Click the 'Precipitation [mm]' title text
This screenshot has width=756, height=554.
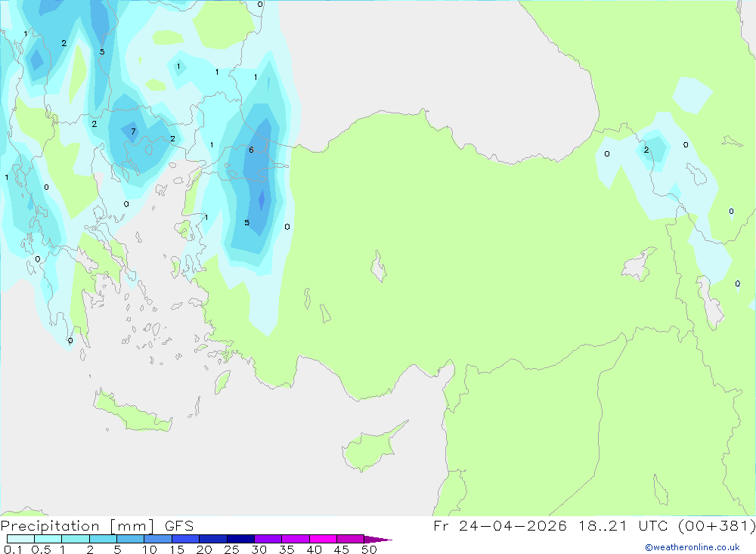point(77,526)
